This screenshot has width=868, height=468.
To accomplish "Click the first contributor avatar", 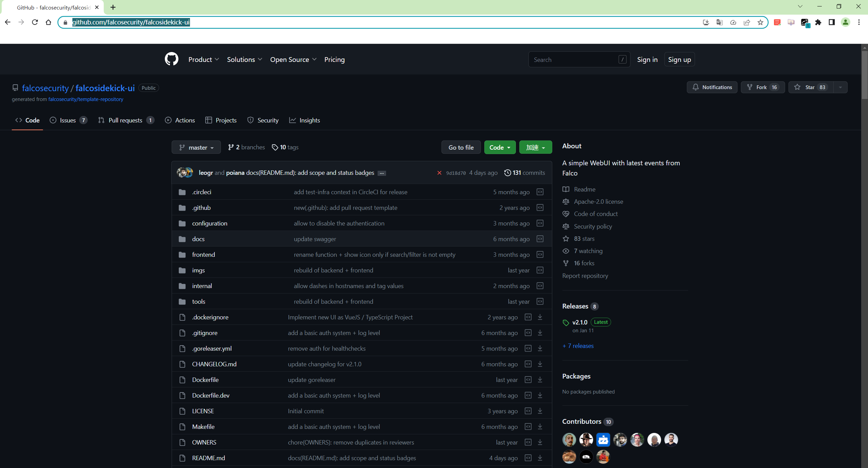I will click(569, 439).
